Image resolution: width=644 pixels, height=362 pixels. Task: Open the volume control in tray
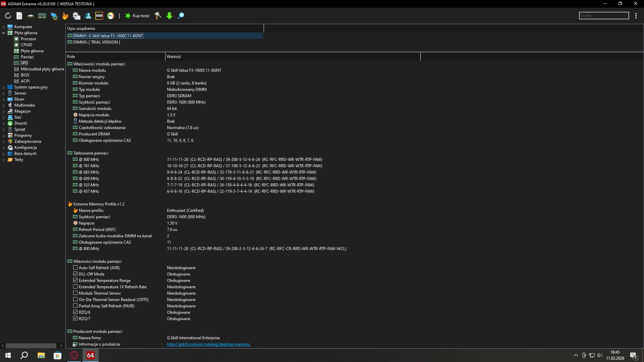pos(600,355)
